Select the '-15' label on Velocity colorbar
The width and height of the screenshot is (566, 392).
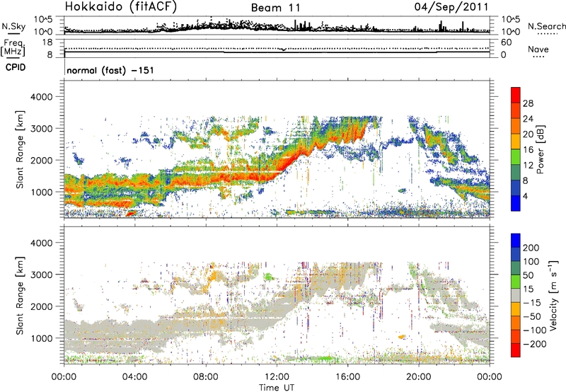532,303
